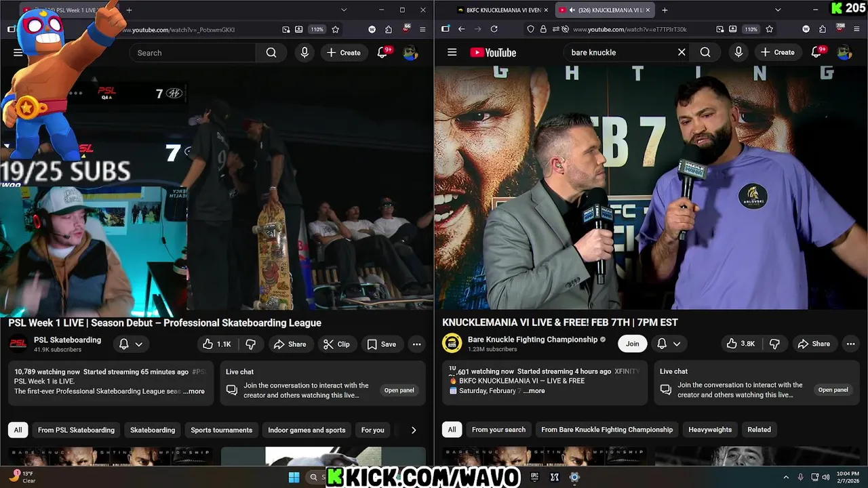The width and height of the screenshot is (868, 488).
Task: Dislike the PSL Week 1 LIVE video
Action: (250, 344)
